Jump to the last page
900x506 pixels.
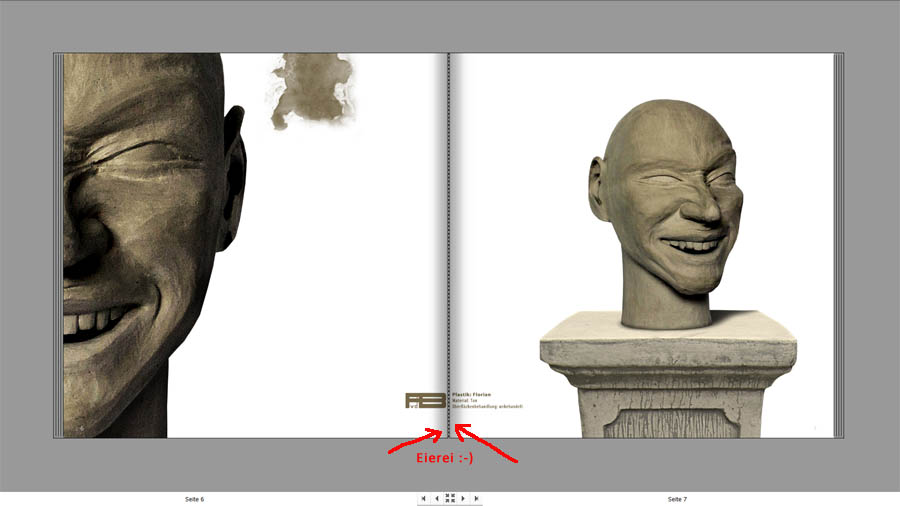pyautogui.click(x=476, y=499)
